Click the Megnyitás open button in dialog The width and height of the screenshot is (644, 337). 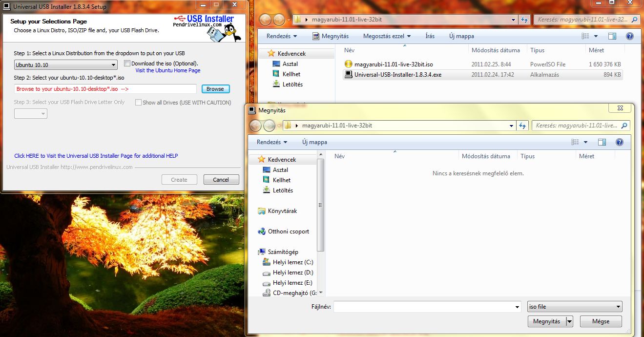click(x=546, y=321)
